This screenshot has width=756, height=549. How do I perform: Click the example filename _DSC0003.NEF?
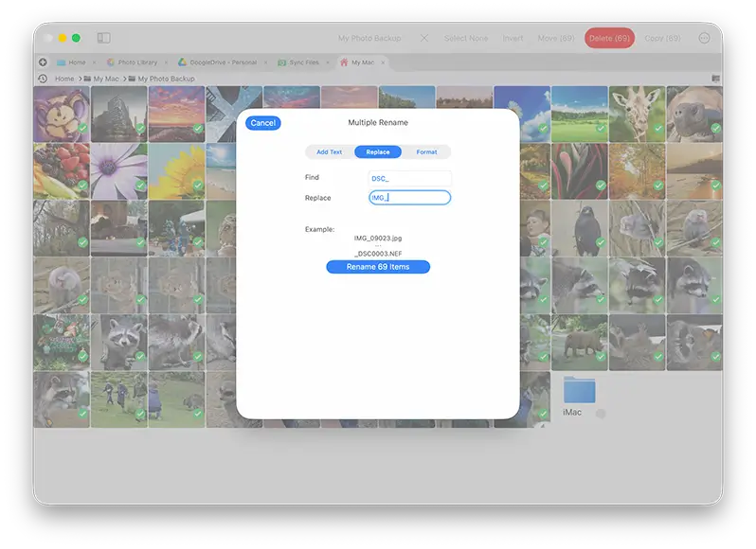coord(378,254)
